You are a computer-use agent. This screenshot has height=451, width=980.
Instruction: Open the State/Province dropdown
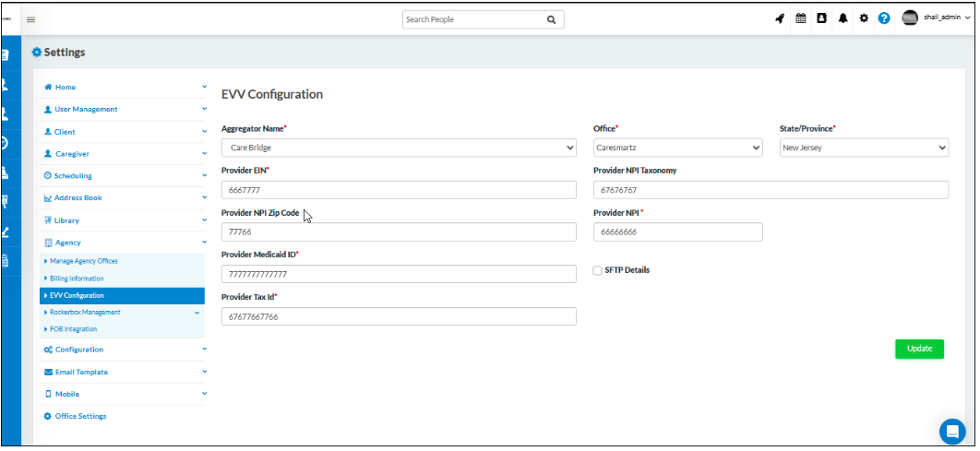pos(864,148)
